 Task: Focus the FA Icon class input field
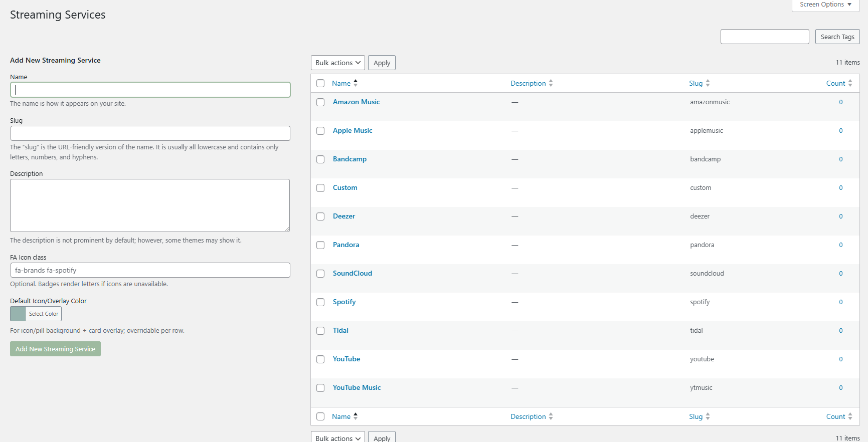click(150, 270)
